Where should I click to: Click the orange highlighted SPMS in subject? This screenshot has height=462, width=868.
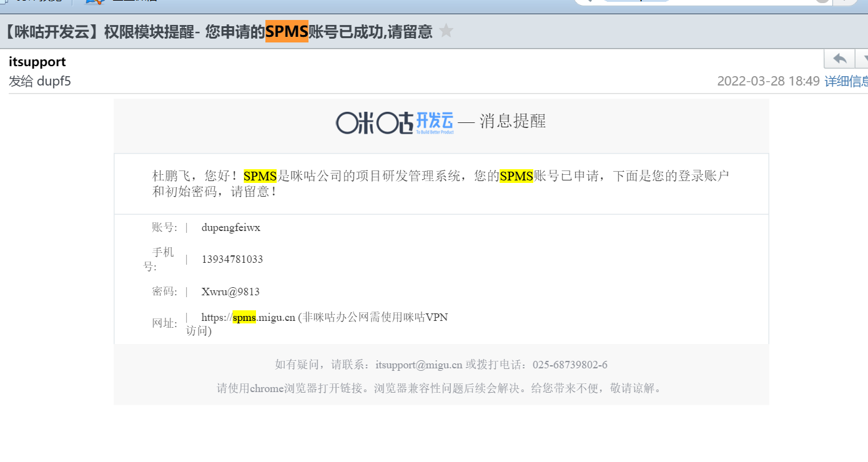[287, 31]
